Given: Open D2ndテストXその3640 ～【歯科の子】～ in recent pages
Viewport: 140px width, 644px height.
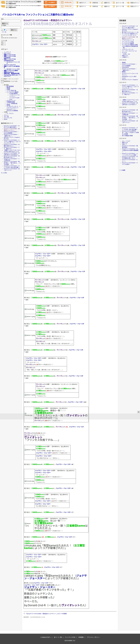Looking at the screenshot, I should coord(11,135).
